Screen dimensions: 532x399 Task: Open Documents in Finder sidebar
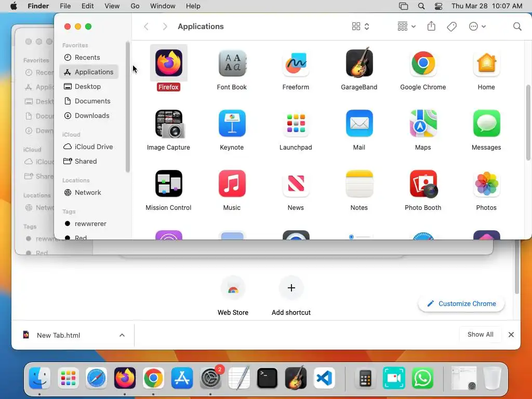click(89, 101)
